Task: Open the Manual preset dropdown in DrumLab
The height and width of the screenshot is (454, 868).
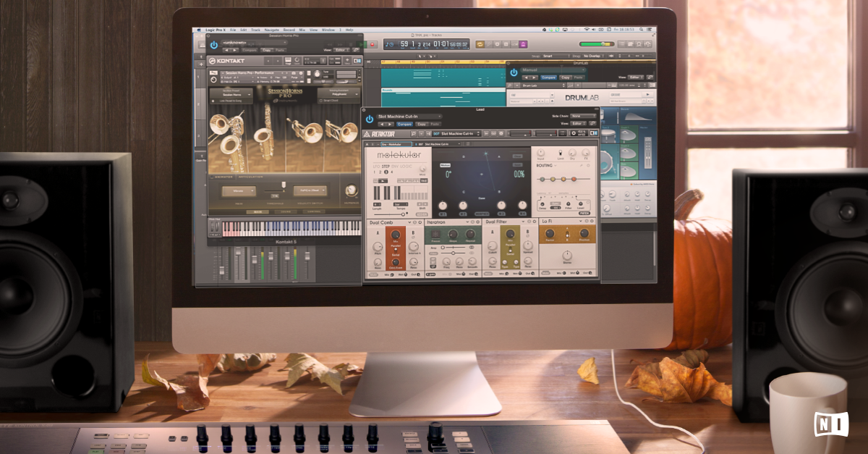Action: [x=553, y=70]
